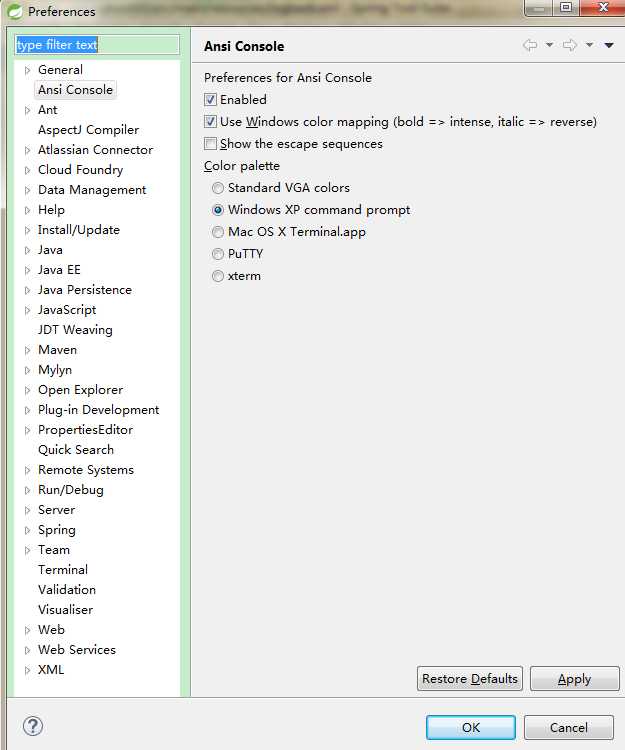Select Windows XP command prompt option
Image resolution: width=625 pixels, height=750 pixels.
(218, 210)
